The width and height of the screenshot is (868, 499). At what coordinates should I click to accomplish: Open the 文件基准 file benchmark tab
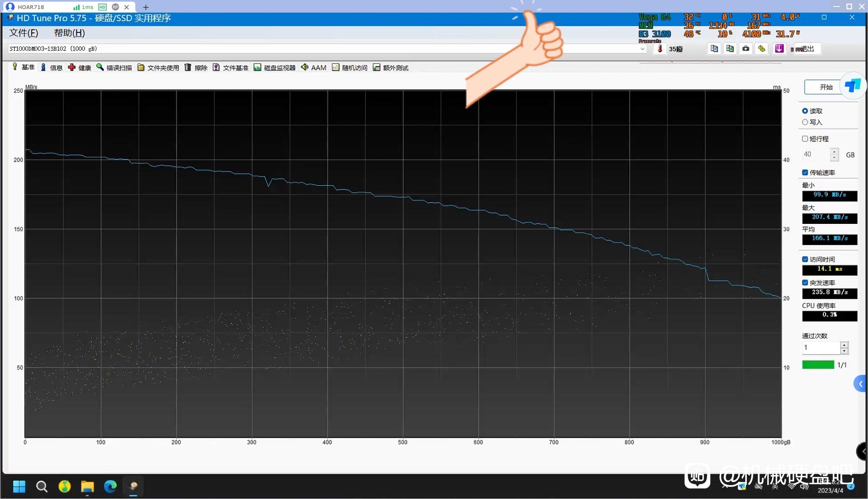point(230,67)
